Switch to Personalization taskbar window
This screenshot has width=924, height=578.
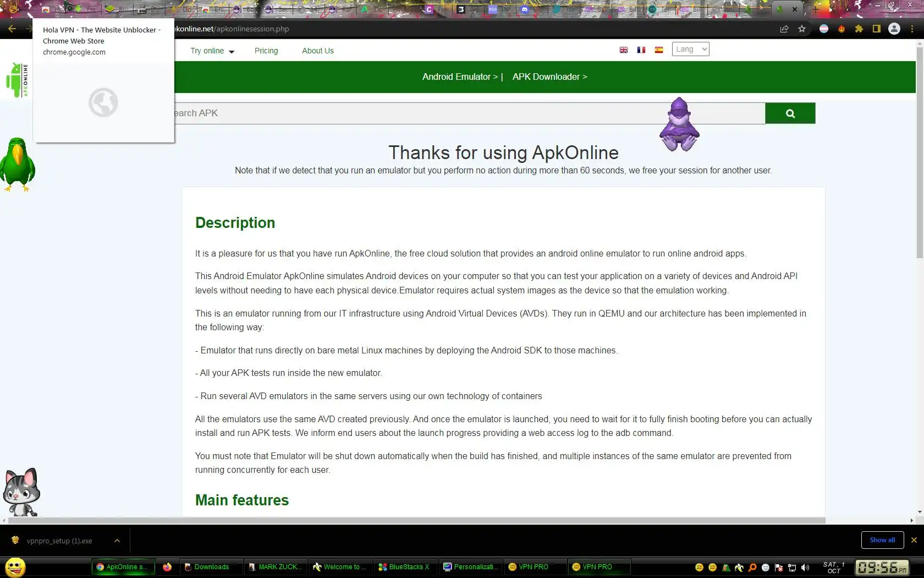(471, 567)
